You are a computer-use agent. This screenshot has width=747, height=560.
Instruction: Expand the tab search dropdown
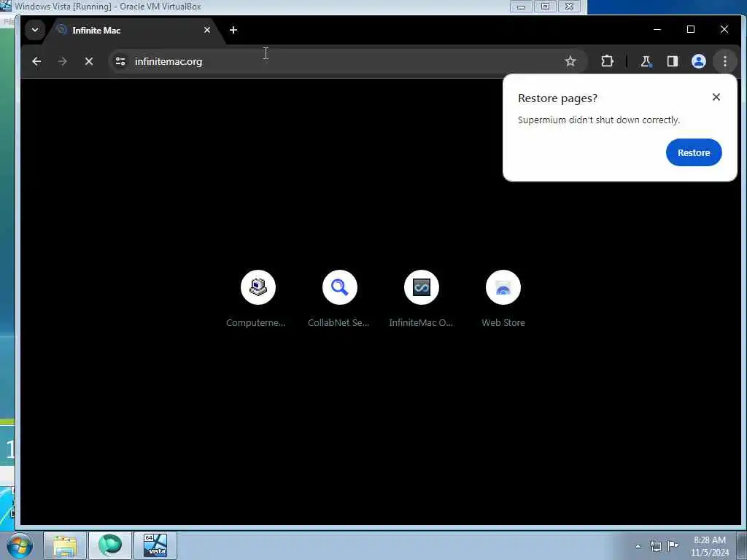coord(35,29)
